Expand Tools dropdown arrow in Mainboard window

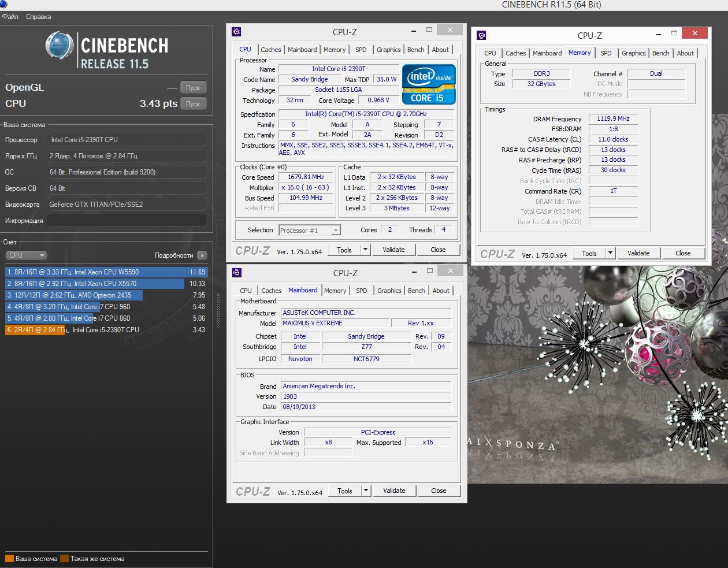click(366, 491)
